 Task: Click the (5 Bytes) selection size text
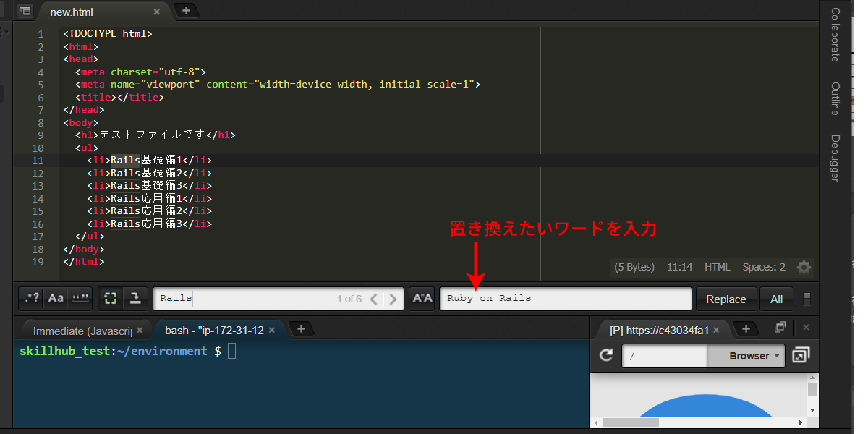pyautogui.click(x=634, y=267)
